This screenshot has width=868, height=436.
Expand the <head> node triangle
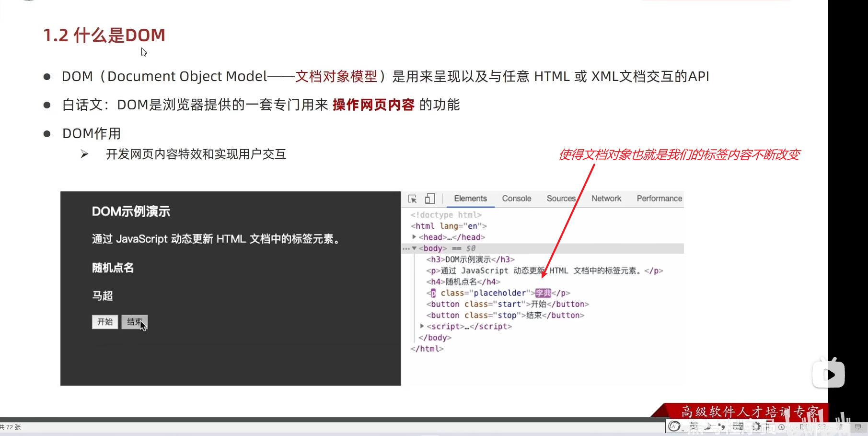(414, 237)
